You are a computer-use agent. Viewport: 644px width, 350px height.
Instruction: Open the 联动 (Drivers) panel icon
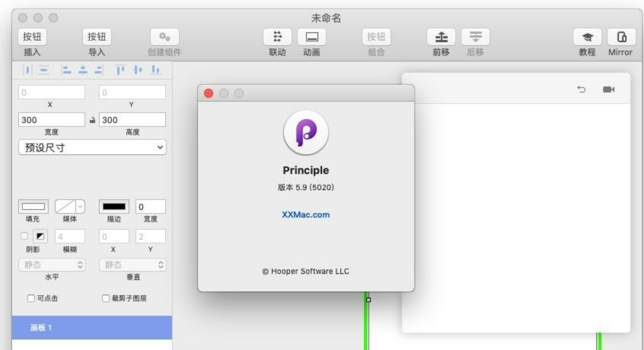pos(278,37)
